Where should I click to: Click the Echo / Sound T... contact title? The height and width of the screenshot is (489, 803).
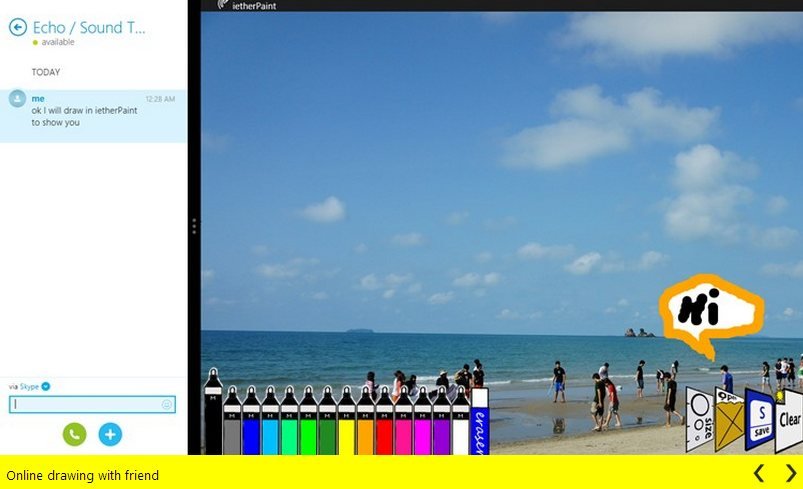click(x=89, y=27)
